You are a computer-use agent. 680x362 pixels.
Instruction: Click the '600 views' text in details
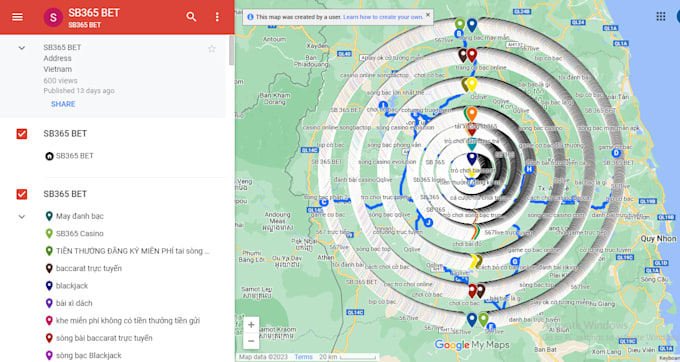click(x=60, y=81)
